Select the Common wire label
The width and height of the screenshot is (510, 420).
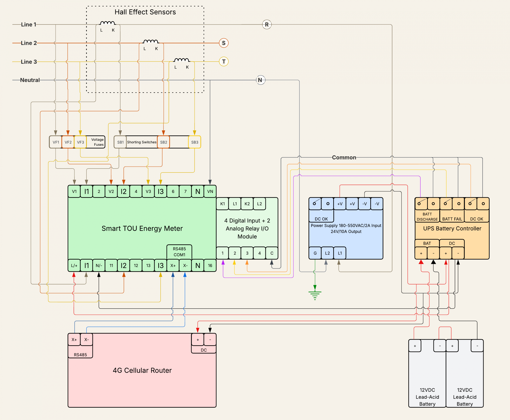click(x=344, y=157)
